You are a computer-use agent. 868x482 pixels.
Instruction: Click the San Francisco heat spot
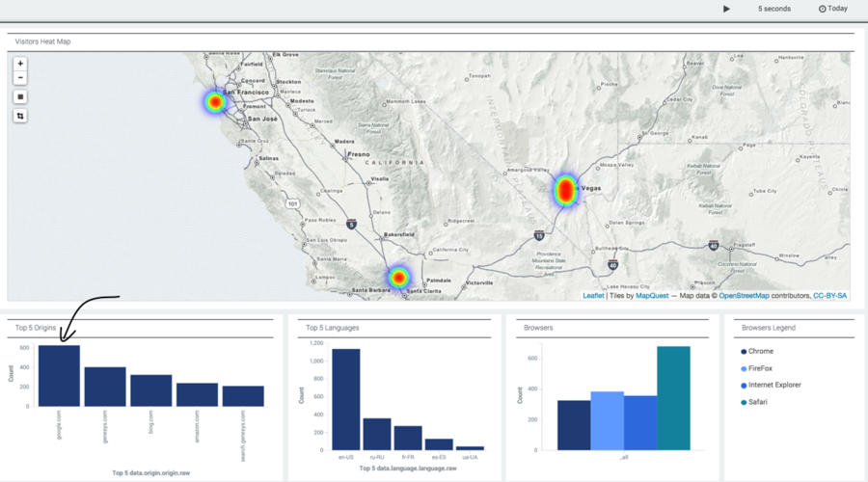click(215, 102)
